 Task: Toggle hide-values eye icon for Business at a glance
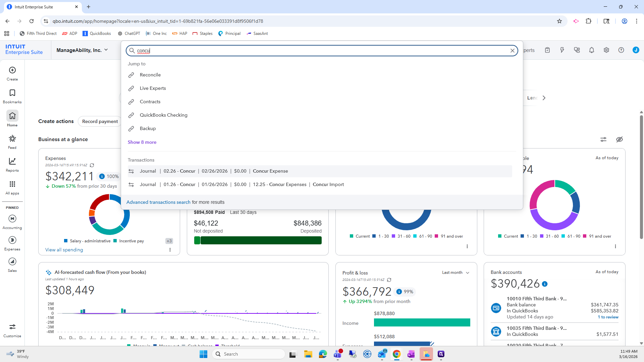click(620, 139)
